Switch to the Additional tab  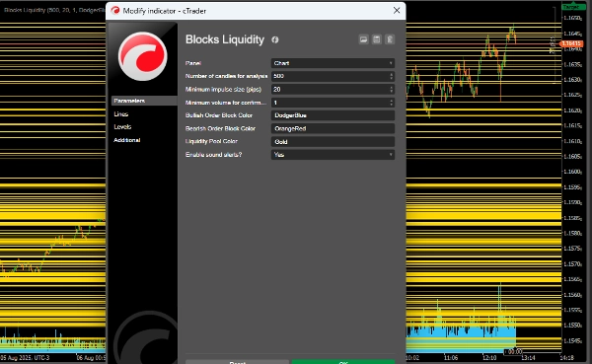127,140
